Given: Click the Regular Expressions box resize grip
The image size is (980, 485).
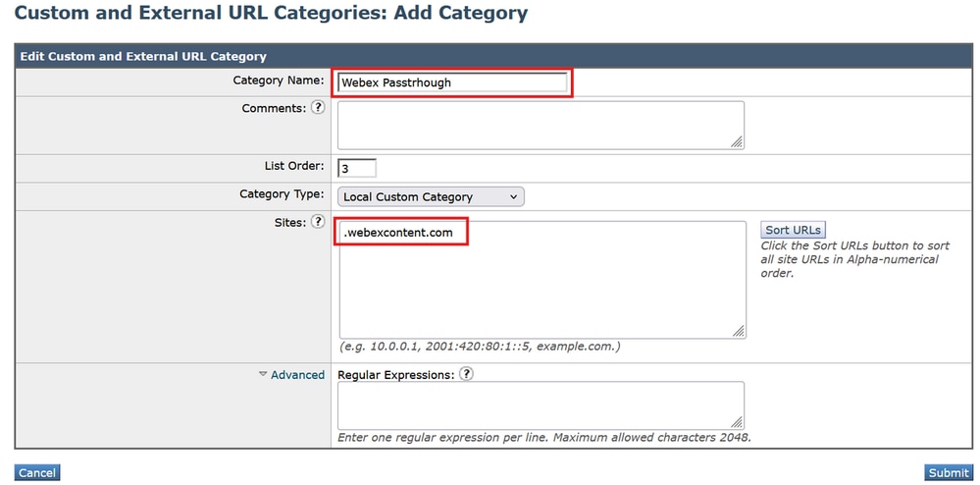Looking at the screenshot, I should pos(736,421).
